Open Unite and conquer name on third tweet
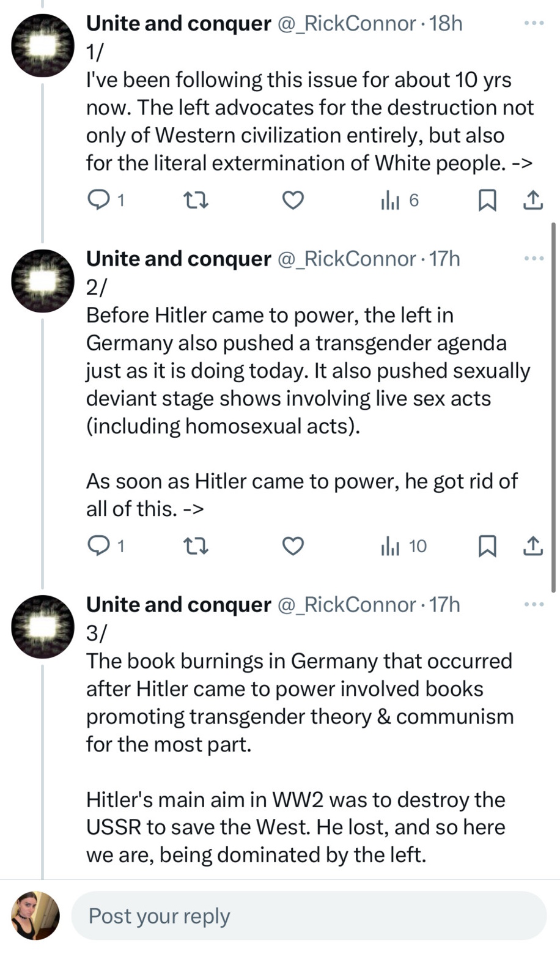This screenshot has height=954, width=560. click(179, 605)
